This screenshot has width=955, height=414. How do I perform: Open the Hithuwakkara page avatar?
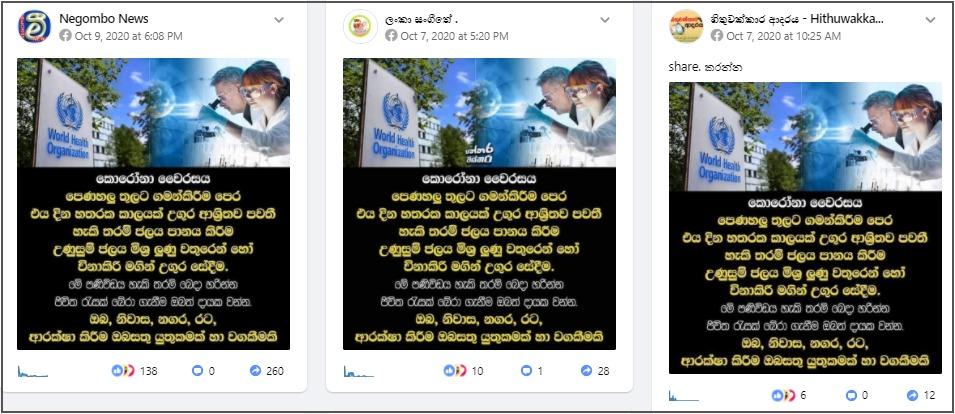tap(686, 26)
